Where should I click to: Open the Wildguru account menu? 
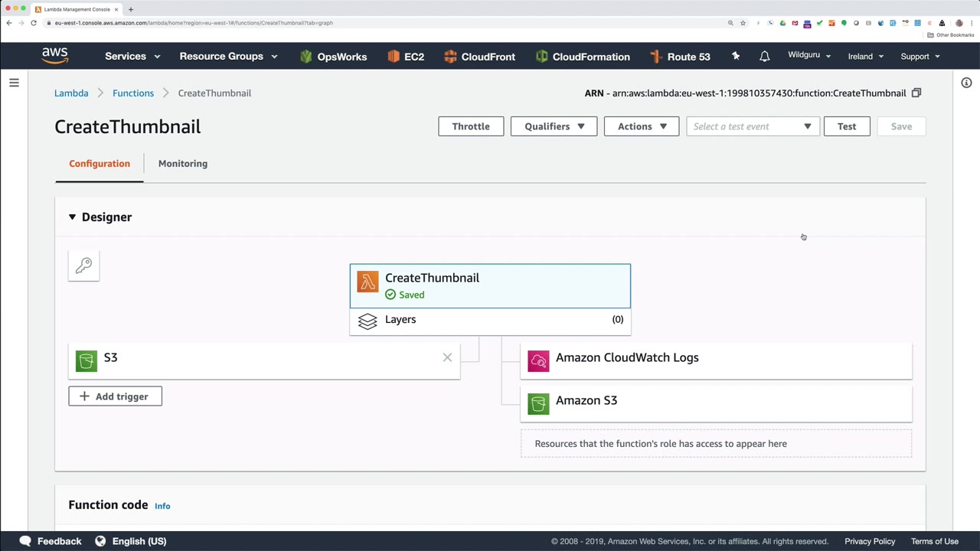coord(810,56)
